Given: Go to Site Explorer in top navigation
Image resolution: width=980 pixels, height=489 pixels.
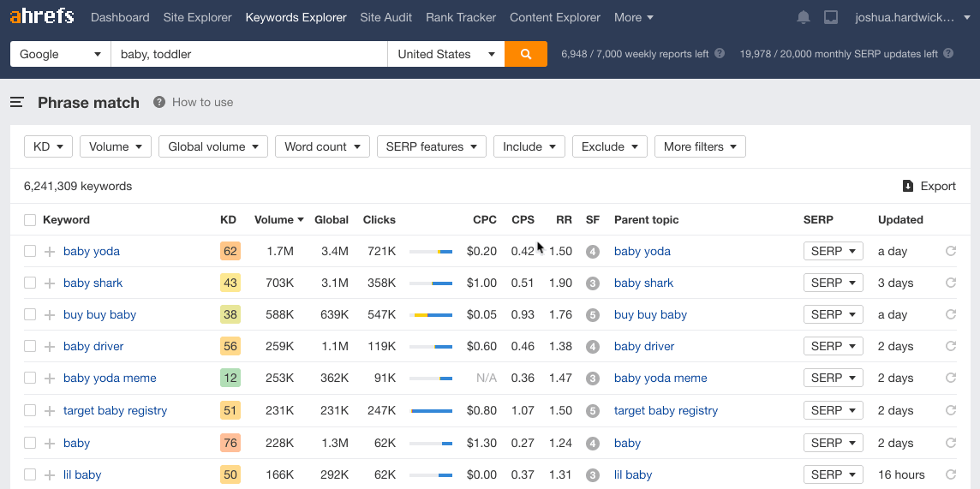Looking at the screenshot, I should (197, 17).
